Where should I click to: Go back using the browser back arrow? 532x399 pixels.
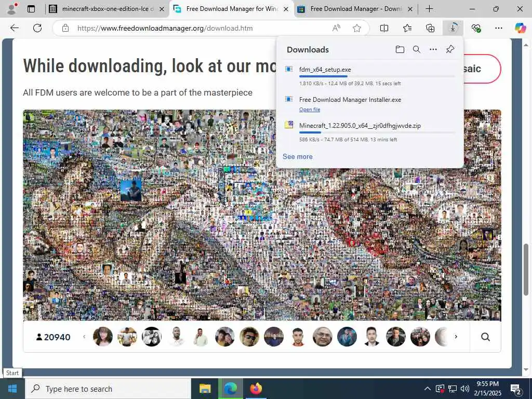pos(14,28)
